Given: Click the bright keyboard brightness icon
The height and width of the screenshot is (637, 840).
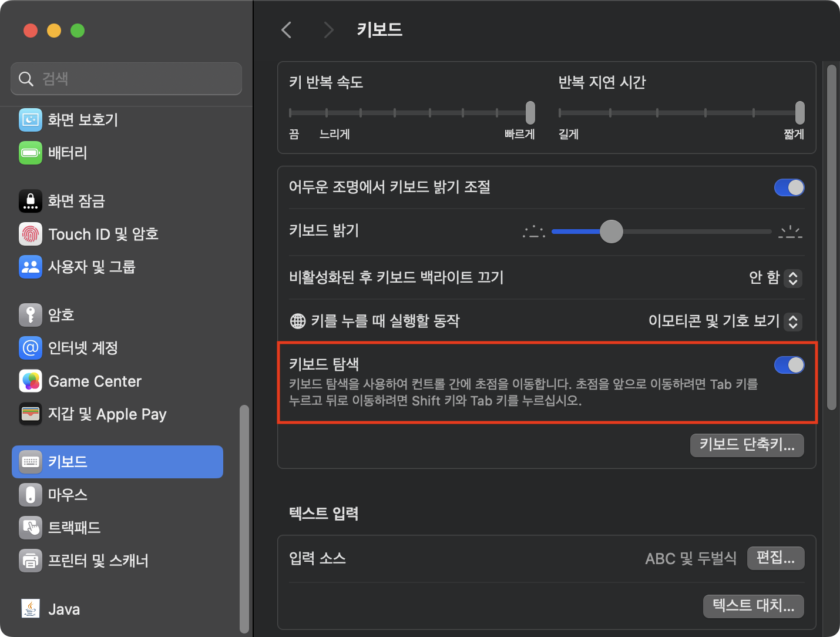Looking at the screenshot, I should [x=790, y=232].
